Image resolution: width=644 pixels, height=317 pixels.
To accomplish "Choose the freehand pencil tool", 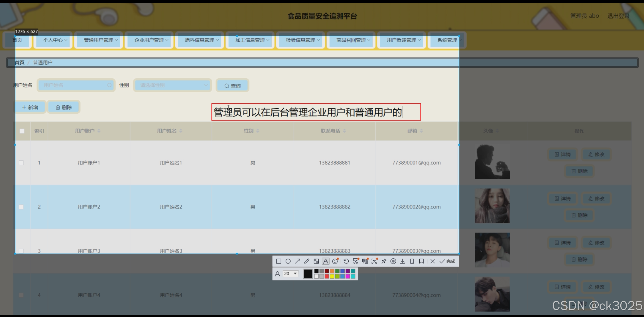I will [307, 261].
